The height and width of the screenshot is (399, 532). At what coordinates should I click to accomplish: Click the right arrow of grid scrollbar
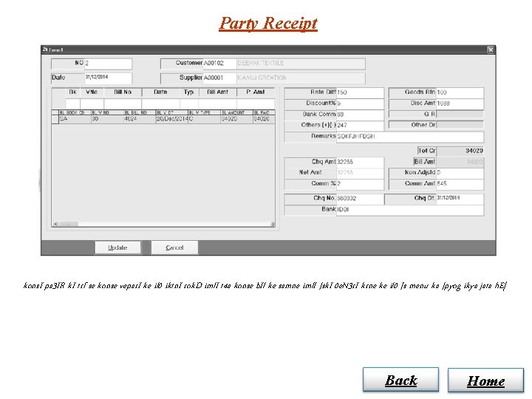coord(273,225)
